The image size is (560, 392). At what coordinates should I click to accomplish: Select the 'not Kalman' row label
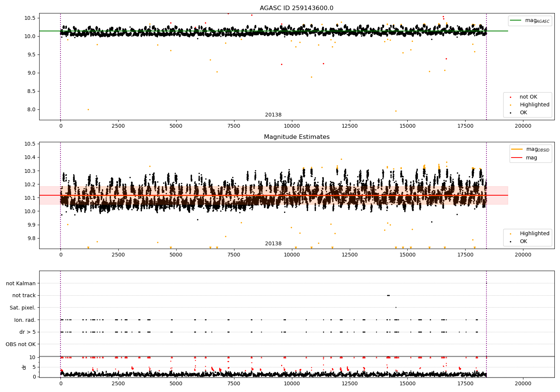point(21,283)
